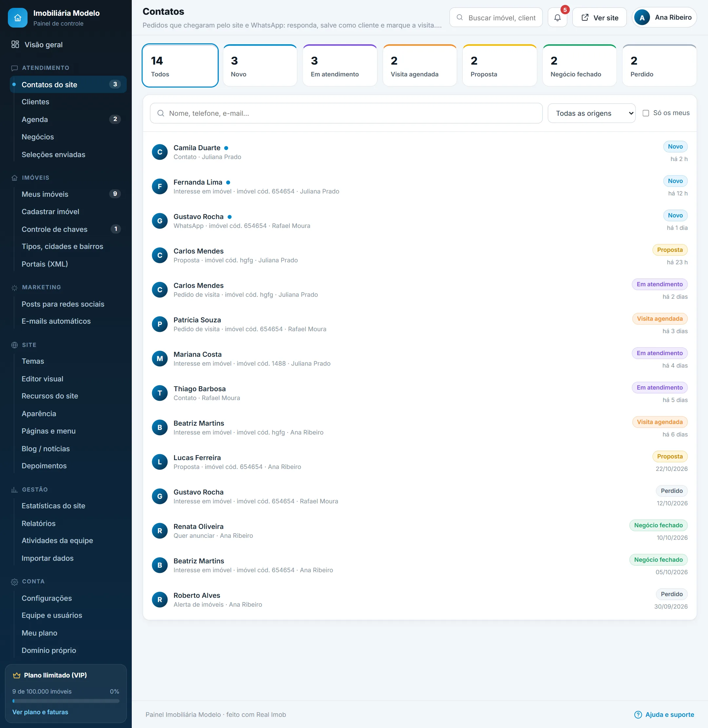
Task: Go to Clientes in sidebar
Action: (x=35, y=102)
